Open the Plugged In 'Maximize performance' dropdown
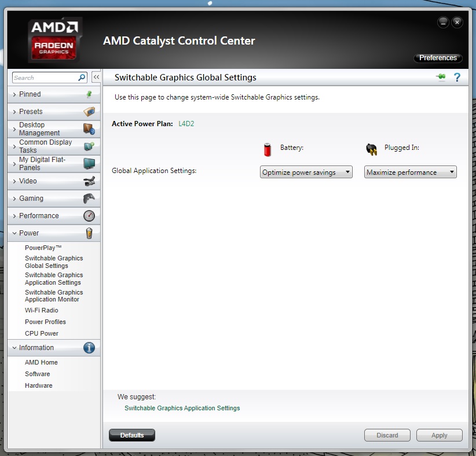Viewport: 476px width, 456px height. [x=411, y=172]
